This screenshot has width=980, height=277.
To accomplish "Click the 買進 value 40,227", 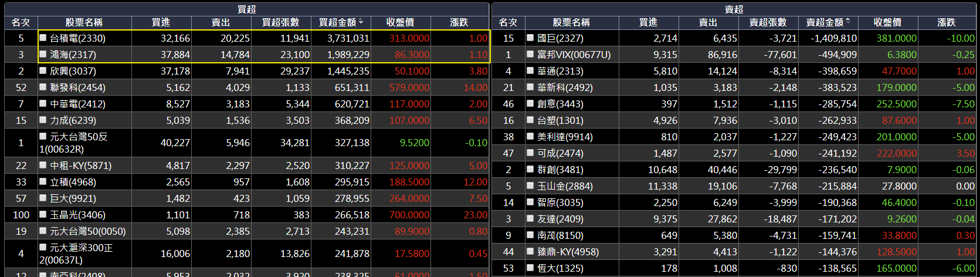I will point(175,143).
